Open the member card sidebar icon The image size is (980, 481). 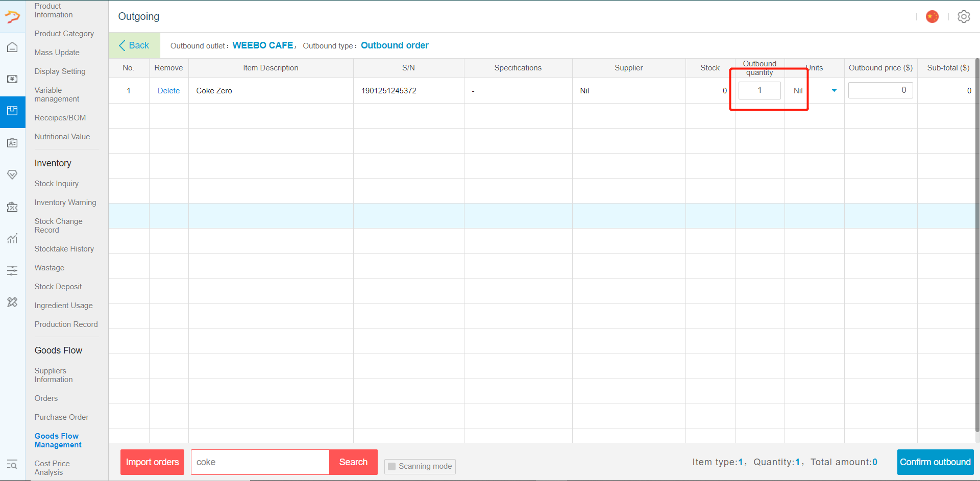12,143
